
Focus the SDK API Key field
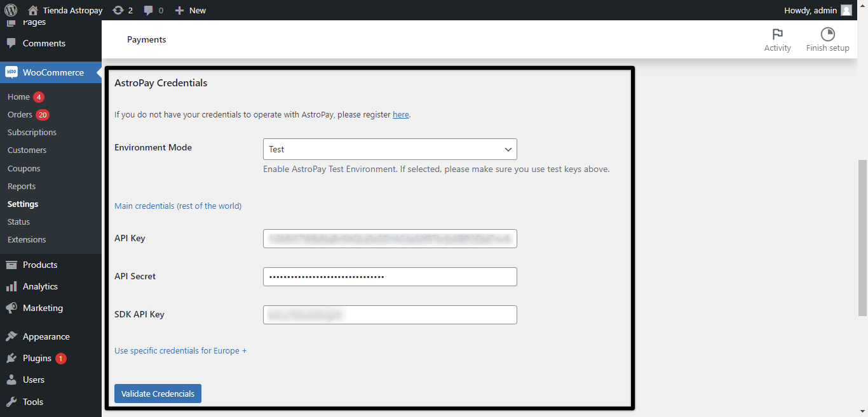(390, 315)
